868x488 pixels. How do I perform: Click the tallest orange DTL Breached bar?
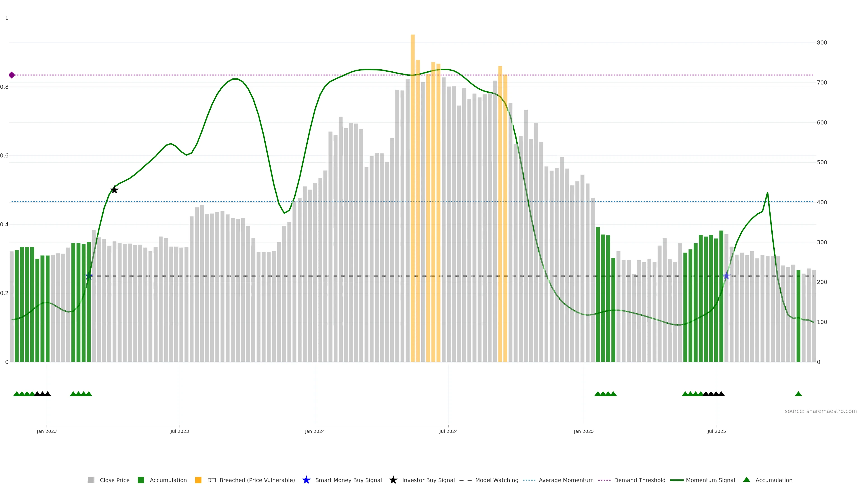(413, 168)
